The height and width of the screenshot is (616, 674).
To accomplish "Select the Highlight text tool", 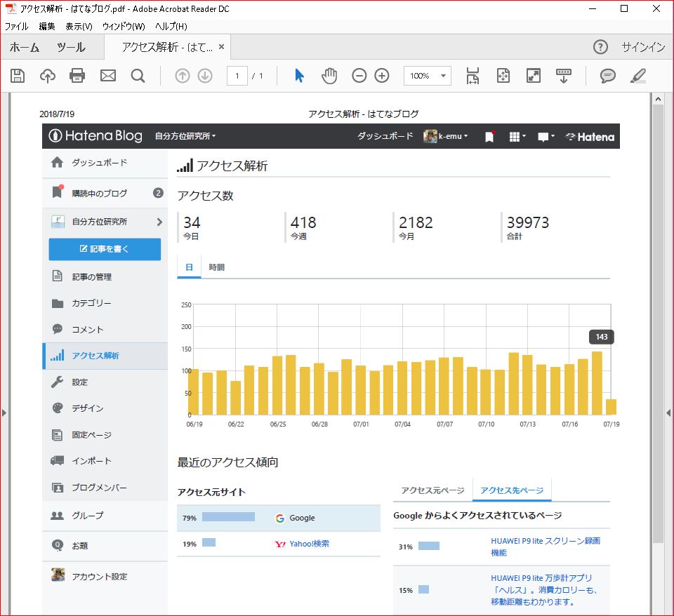I will click(638, 76).
